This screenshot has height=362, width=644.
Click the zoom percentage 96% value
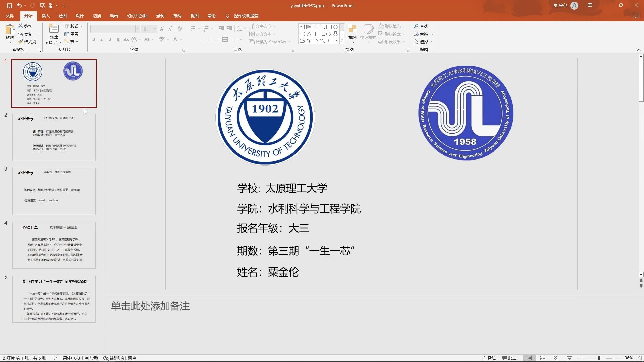(629, 358)
